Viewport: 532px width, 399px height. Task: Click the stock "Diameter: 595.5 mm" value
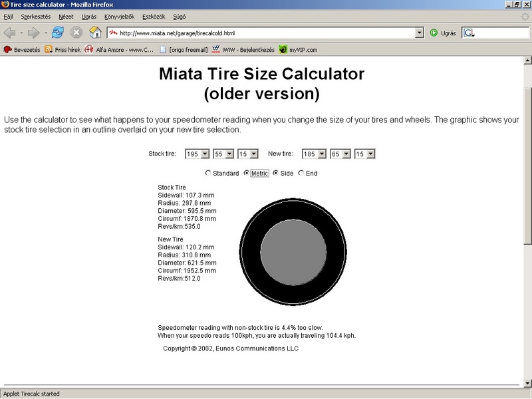187,211
